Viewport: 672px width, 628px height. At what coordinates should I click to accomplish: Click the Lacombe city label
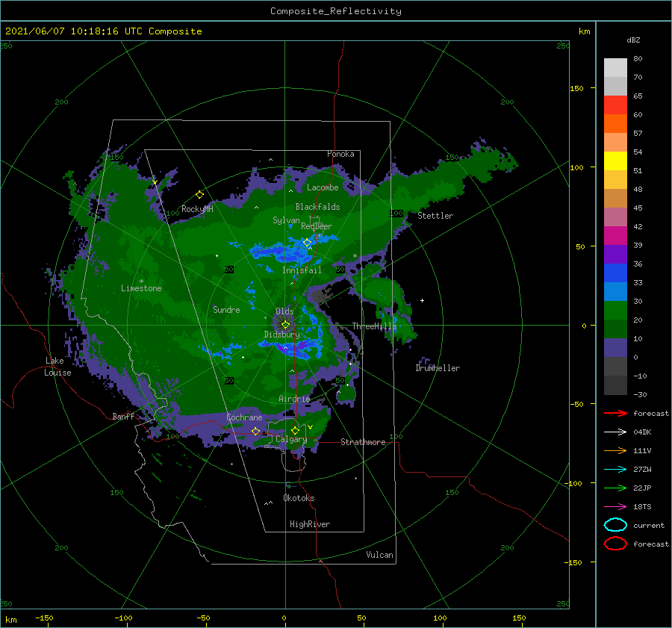(x=323, y=187)
